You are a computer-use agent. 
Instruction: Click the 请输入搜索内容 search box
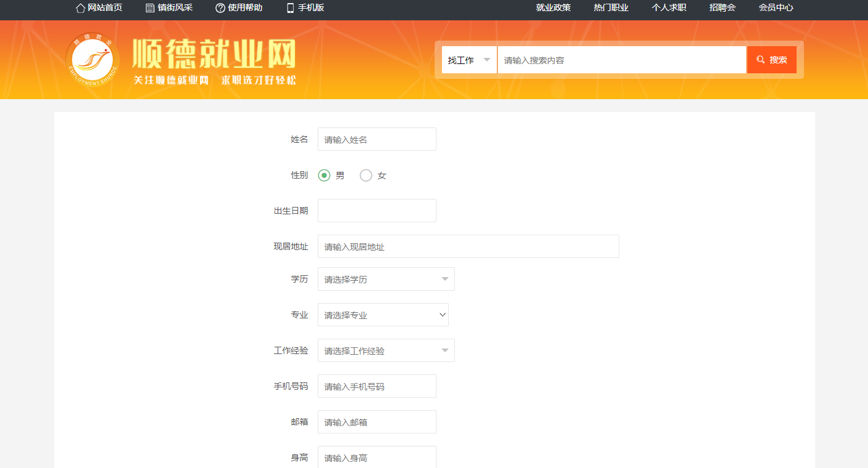pos(622,60)
